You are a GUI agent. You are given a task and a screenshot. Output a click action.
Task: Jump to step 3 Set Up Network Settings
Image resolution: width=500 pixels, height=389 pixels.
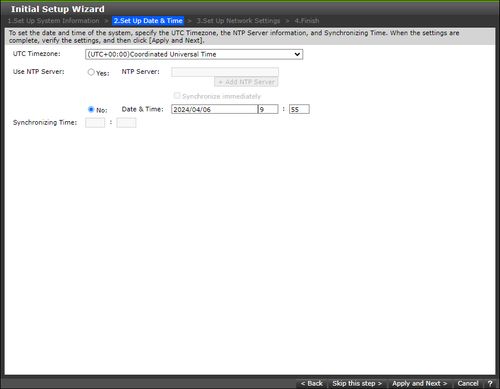[238, 21]
